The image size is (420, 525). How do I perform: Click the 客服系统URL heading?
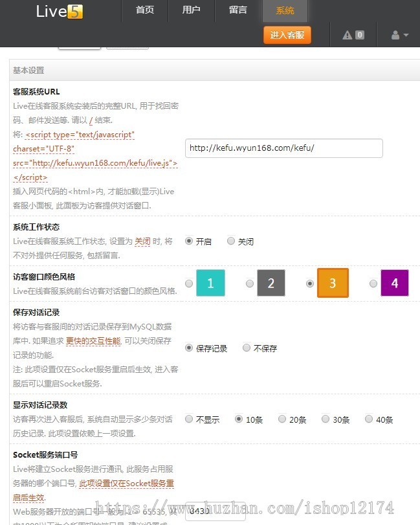(x=36, y=92)
